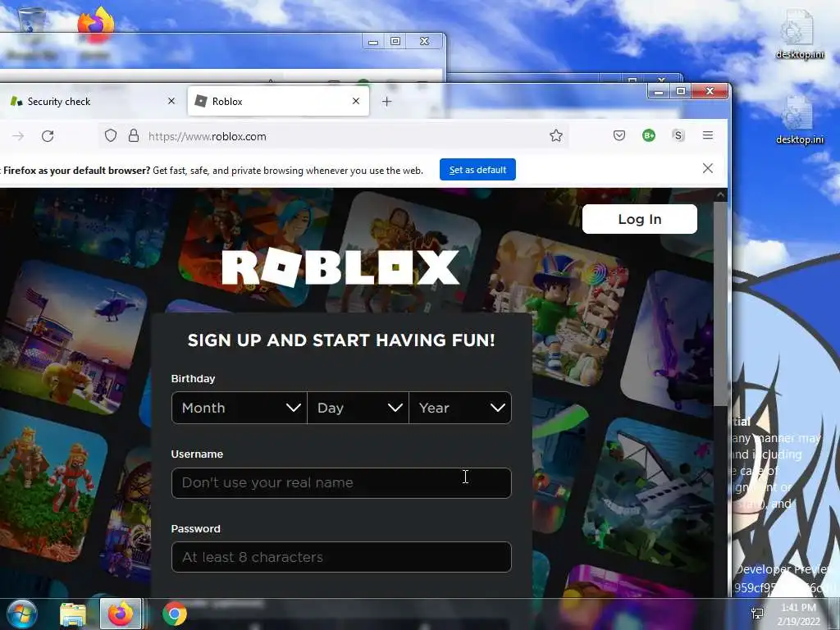Click the forward navigation arrow
This screenshot has width=840, height=630.
[x=18, y=136]
